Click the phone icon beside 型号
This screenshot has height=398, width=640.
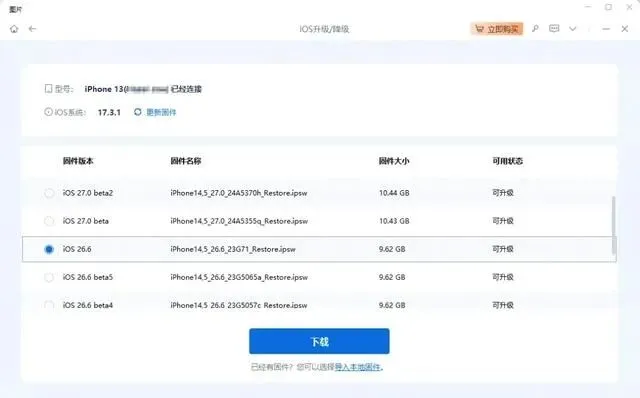tap(48, 88)
